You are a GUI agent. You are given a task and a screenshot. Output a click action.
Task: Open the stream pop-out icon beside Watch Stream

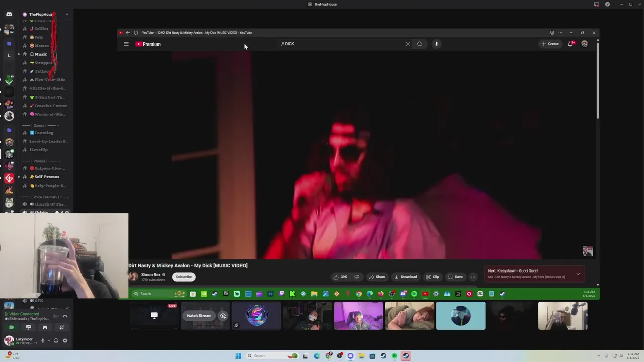pos(223,316)
